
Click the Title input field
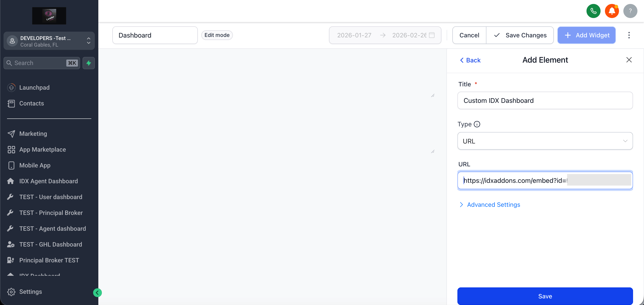click(x=545, y=100)
